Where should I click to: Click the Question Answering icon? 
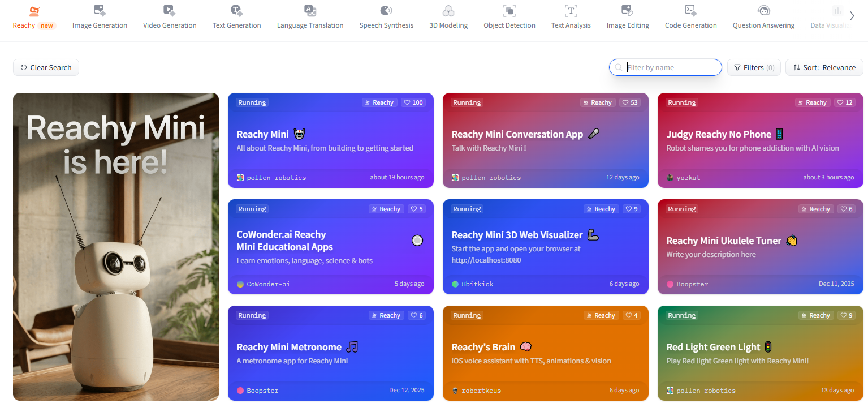[763, 10]
